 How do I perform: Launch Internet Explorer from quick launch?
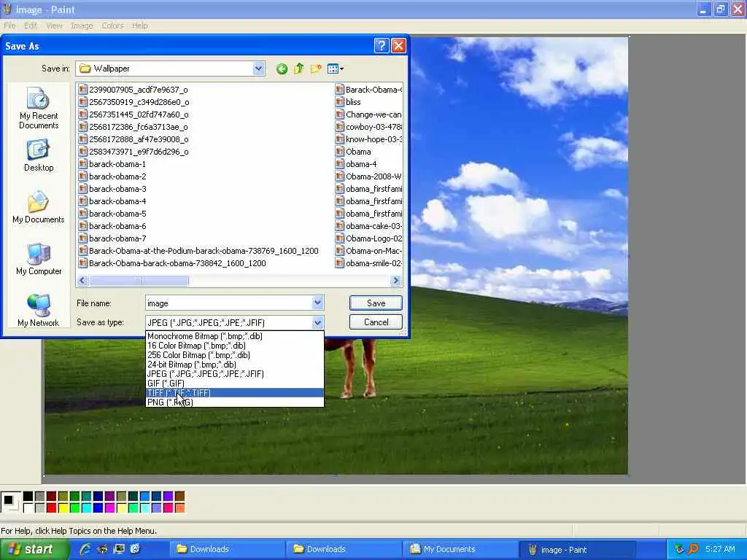pos(85,549)
